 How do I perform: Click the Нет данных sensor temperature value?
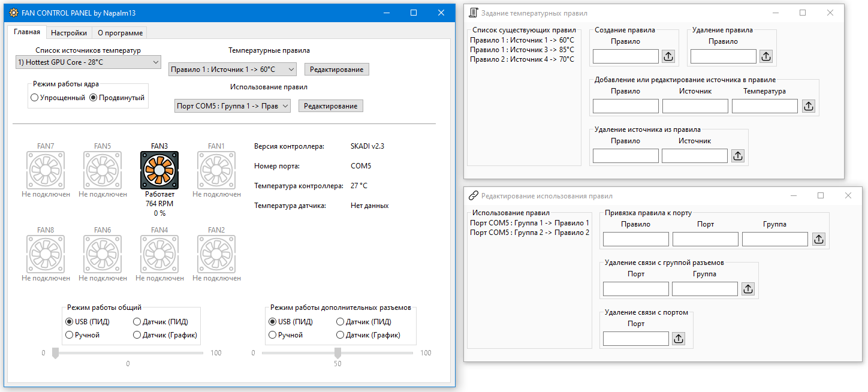coord(370,206)
